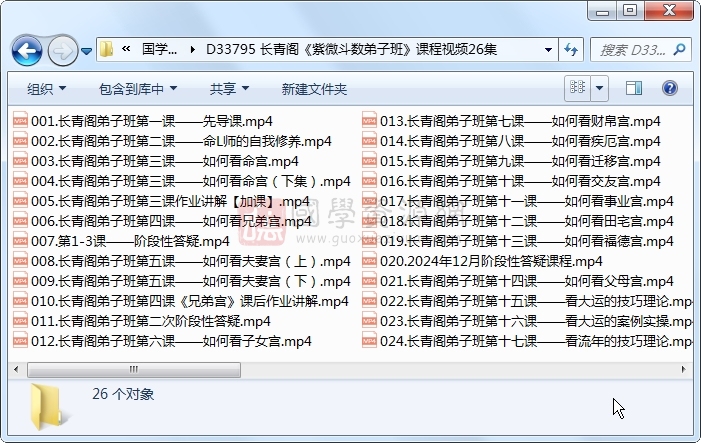Select MP4 icon of 005 作业讲解【加课】
Screen dimensions: 701x443
(x=20, y=201)
